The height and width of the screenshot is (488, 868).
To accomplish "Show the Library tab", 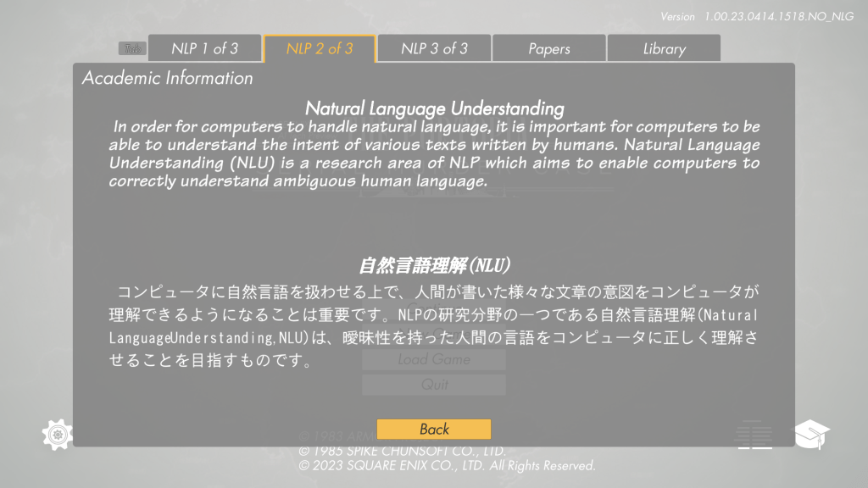I will coord(664,48).
